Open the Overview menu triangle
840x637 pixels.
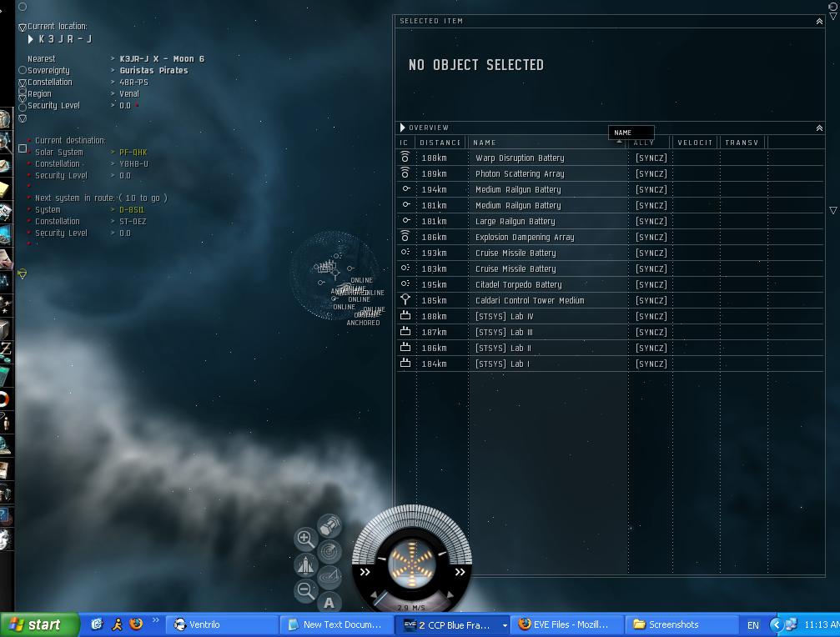[402, 128]
